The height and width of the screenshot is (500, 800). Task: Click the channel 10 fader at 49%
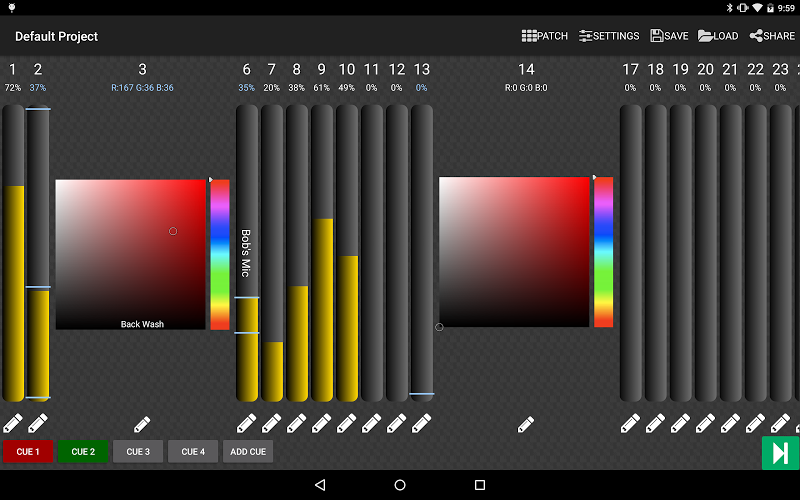pos(347,253)
